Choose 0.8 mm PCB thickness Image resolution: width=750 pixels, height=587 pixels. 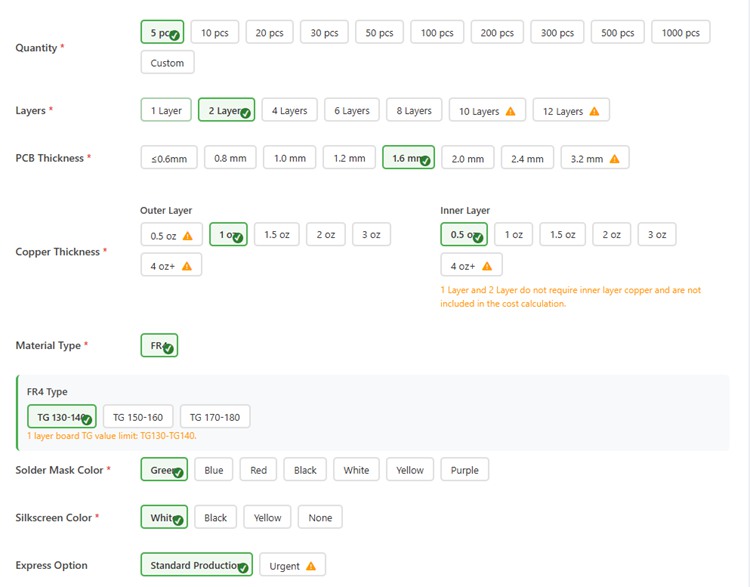(x=230, y=158)
